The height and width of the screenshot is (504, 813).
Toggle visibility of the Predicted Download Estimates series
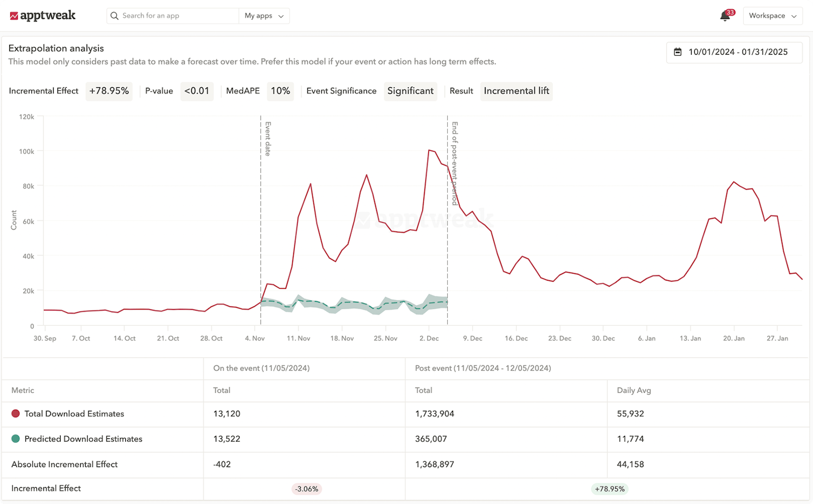tap(82, 439)
